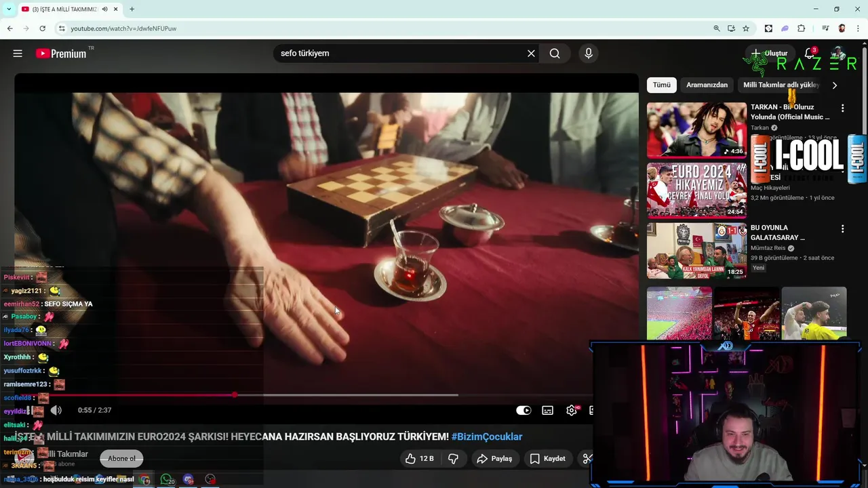This screenshot has width=868, height=488.
Task: Like the video with 12 B thumbs-up
Action: tap(419, 459)
